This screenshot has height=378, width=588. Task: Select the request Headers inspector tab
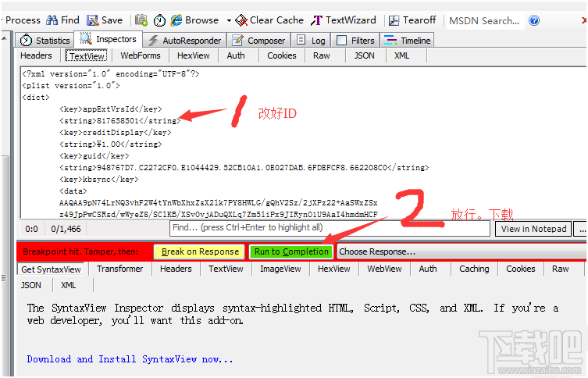[36, 55]
